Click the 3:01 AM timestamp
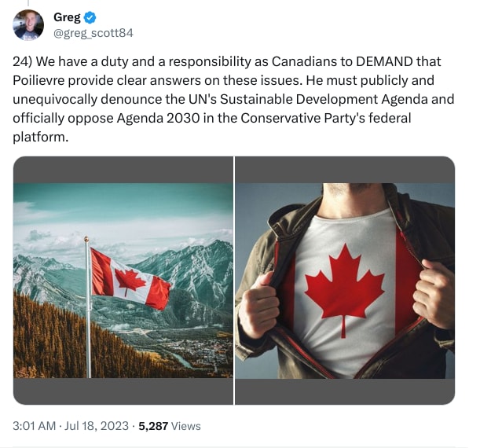 tap(35, 426)
